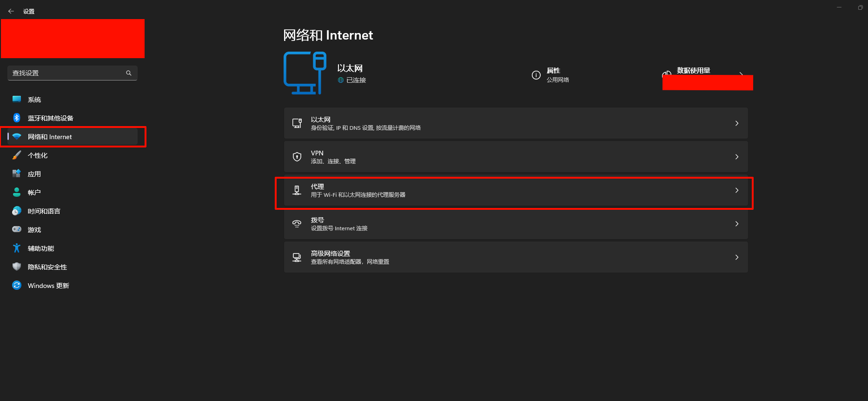Image resolution: width=868 pixels, height=401 pixels.
Task: Go to 时间和语言 settings
Action: click(x=44, y=211)
